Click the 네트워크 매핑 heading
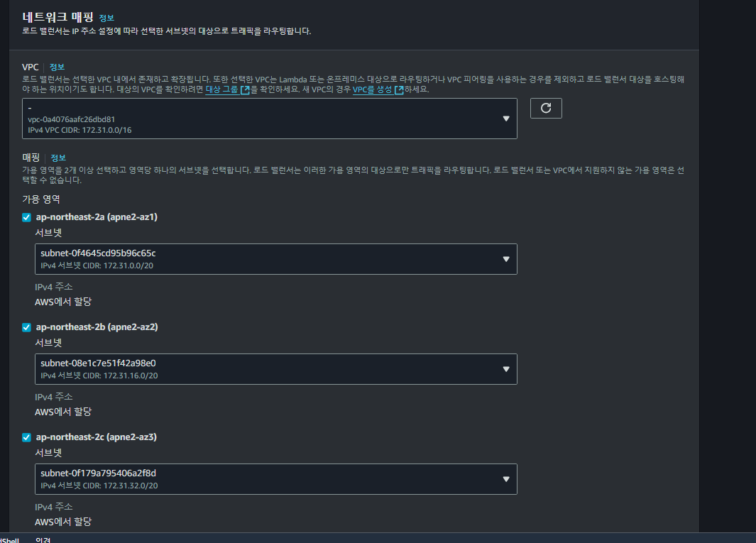The width and height of the screenshot is (756, 543). coord(58,17)
